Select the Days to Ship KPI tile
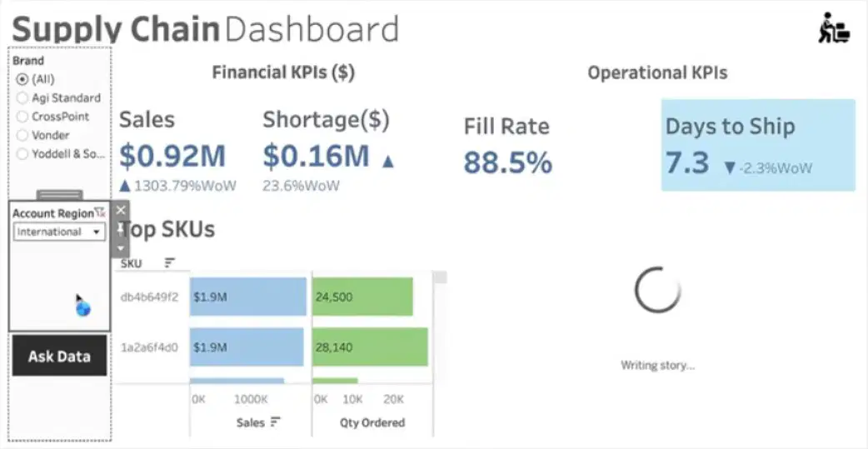 (758, 145)
